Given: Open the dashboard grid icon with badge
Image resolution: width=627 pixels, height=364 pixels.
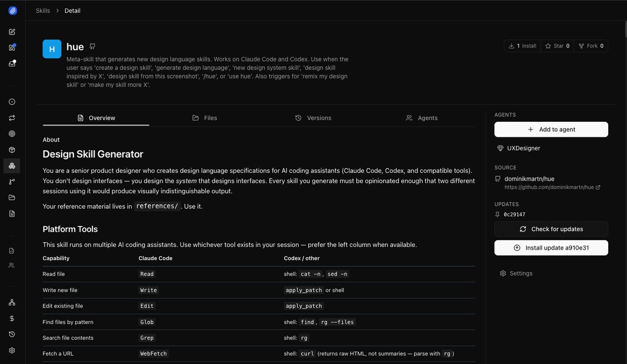Looking at the screenshot, I should pos(12,48).
